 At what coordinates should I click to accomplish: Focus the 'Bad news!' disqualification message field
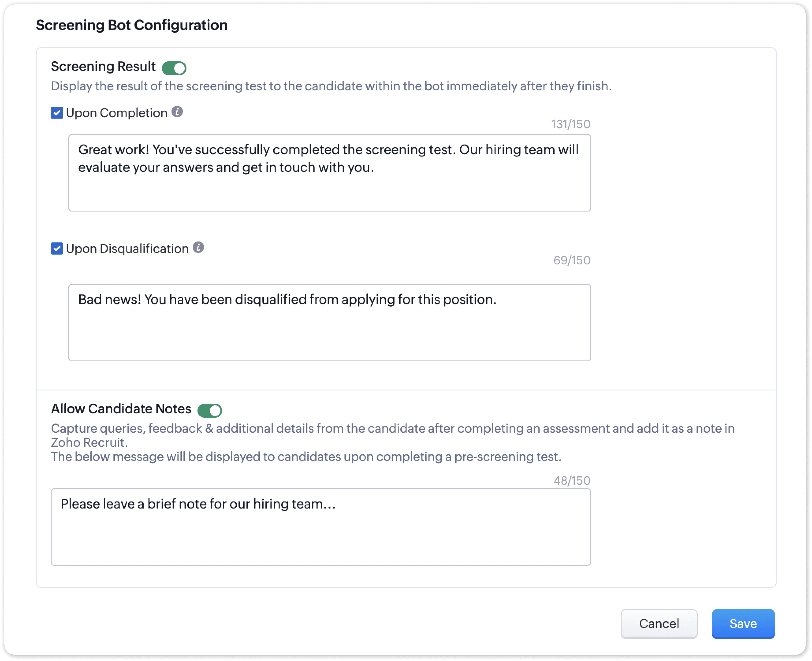pyautogui.click(x=330, y=322)
